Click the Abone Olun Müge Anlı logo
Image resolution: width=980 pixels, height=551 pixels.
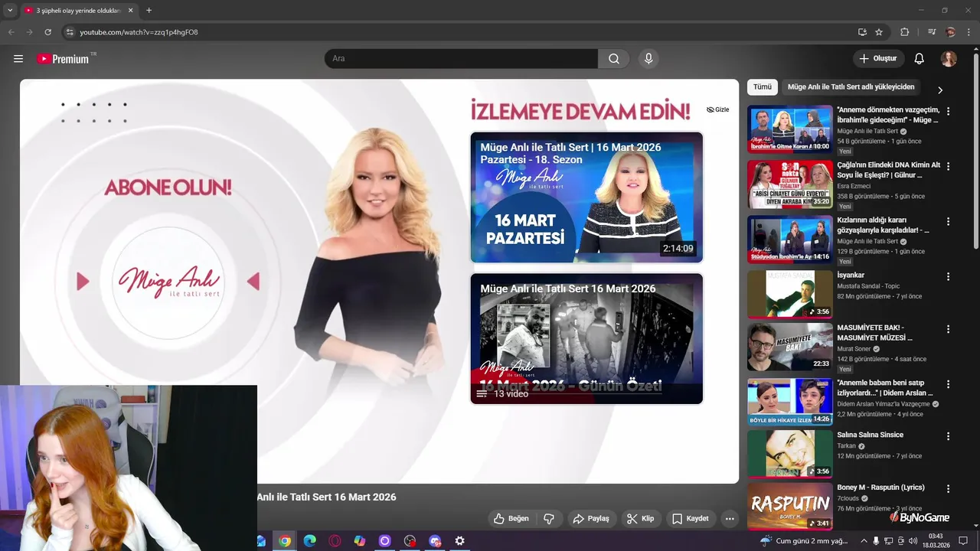pyautogui.click(x=168, y=282)
